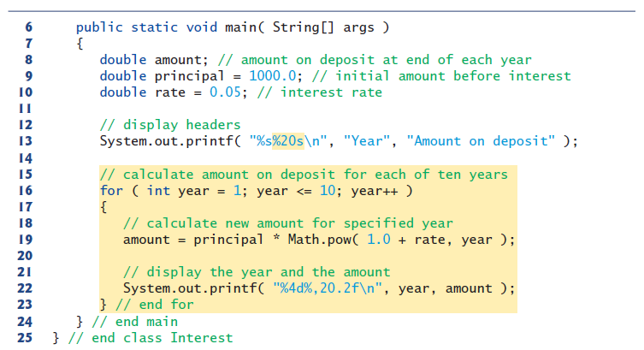644x350 pixels.
Task: Click the word main on line 6
Action: 241,27
